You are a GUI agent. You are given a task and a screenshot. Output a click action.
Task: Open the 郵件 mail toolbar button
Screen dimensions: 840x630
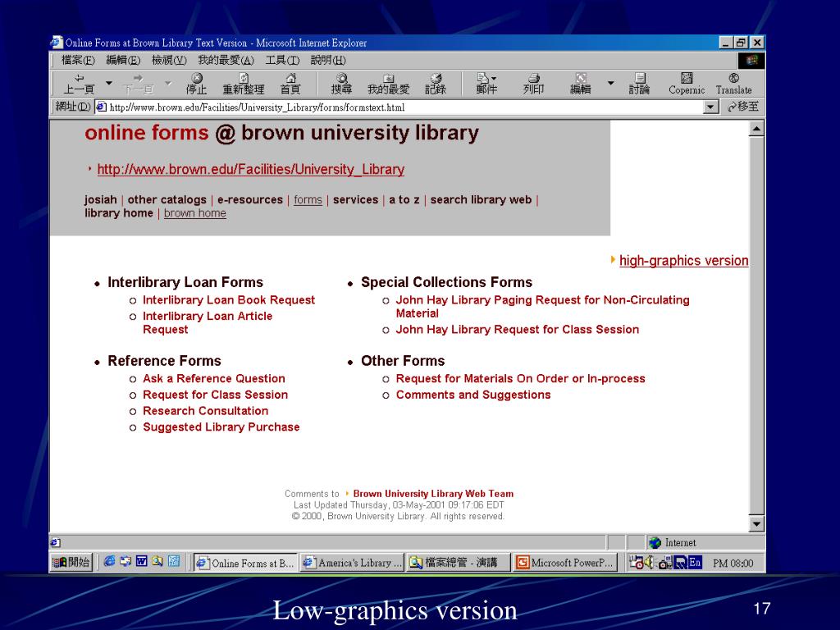486,84
